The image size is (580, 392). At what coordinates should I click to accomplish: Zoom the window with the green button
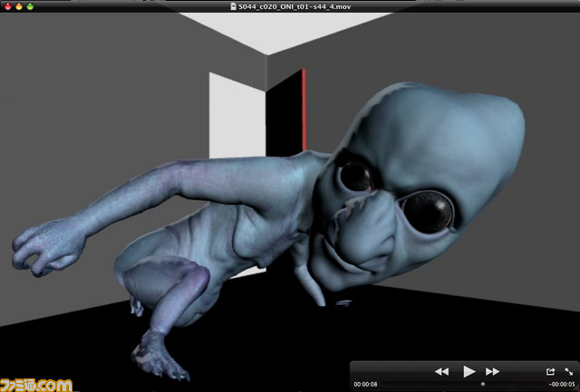30,6
